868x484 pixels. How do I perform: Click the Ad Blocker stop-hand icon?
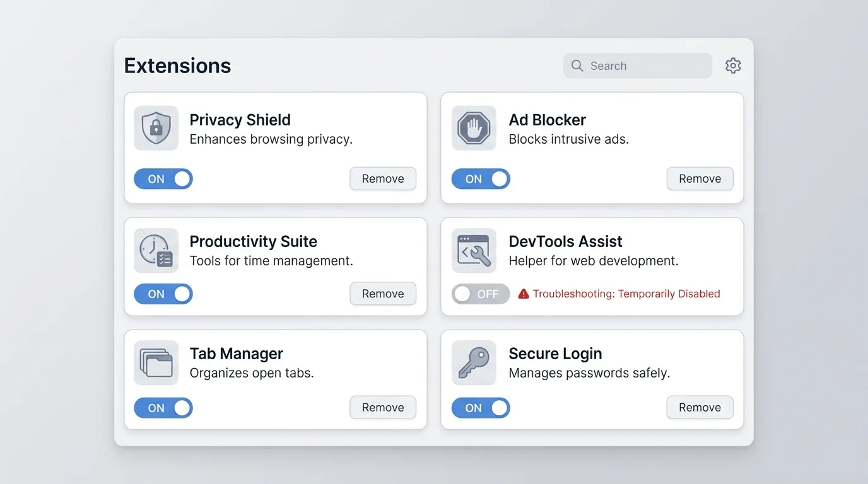[x=474, y=128]
